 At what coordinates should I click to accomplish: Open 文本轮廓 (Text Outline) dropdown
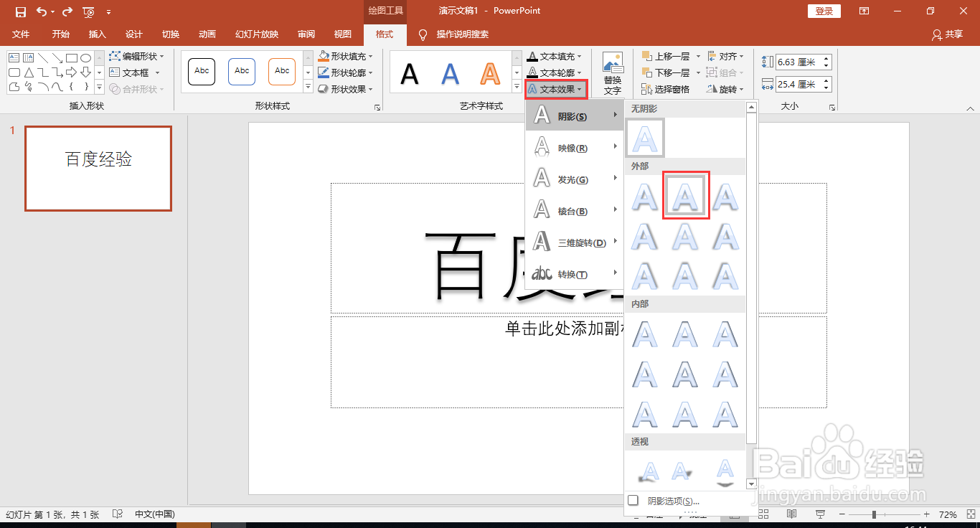tap(555, 72)
